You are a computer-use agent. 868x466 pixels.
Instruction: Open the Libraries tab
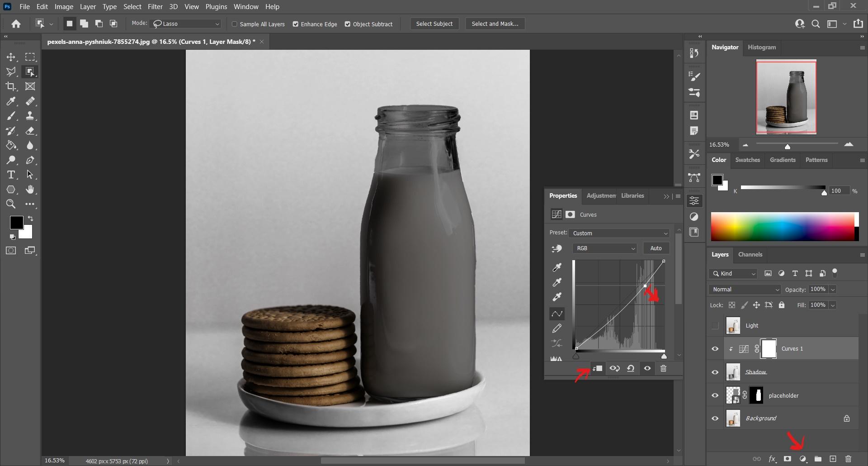[632, 195]
